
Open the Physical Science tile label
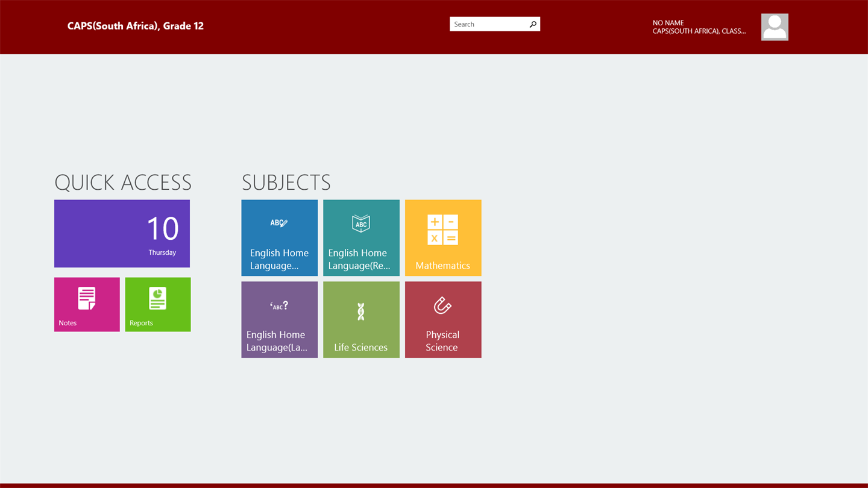[442, 341]
